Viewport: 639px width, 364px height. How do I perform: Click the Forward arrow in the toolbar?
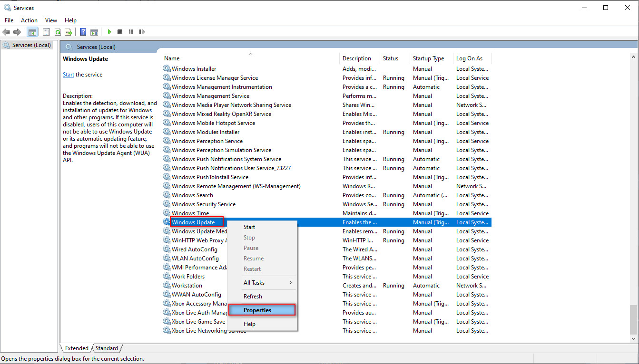point(17,32)
